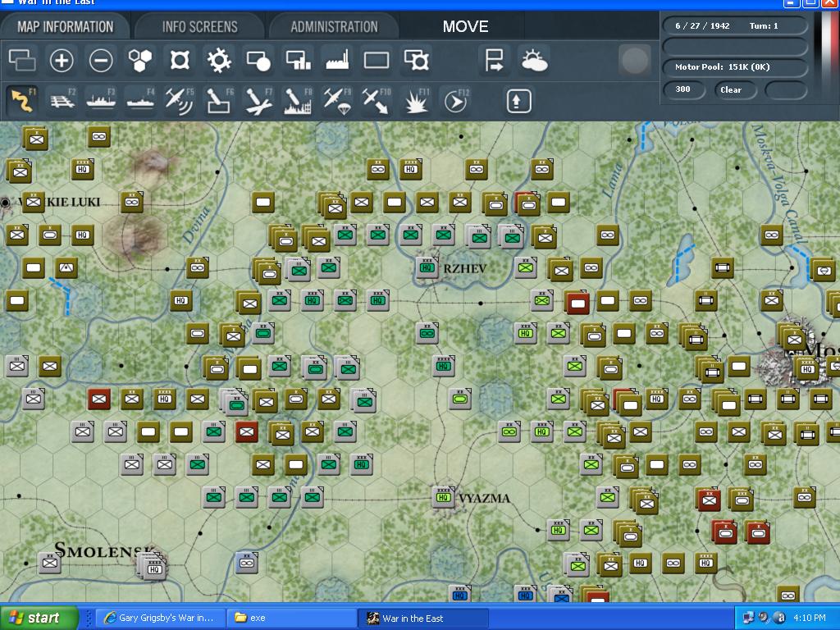Image resolution: width=840 pixels, height=630 pixels.
Task: Activate rail movement mode (F2)
Action: 62,101
